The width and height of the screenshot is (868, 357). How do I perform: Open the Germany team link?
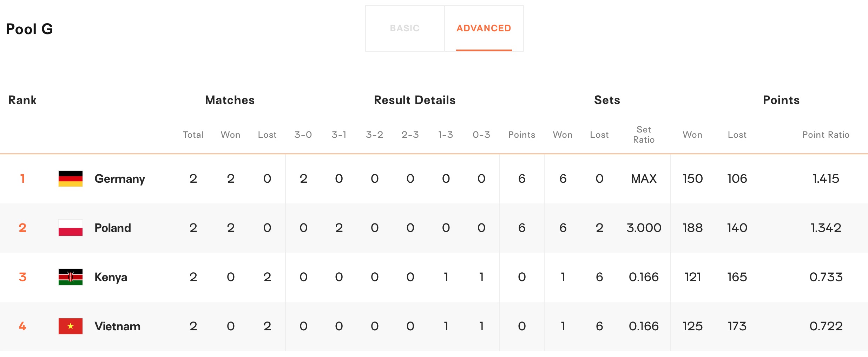pyautogui.click(x=120, y=179)
